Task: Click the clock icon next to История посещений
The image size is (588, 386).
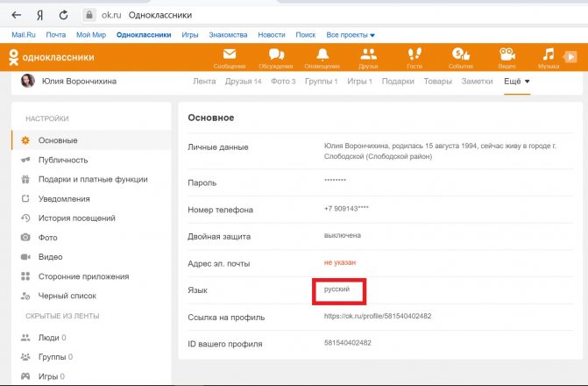Action: (25, 218)
